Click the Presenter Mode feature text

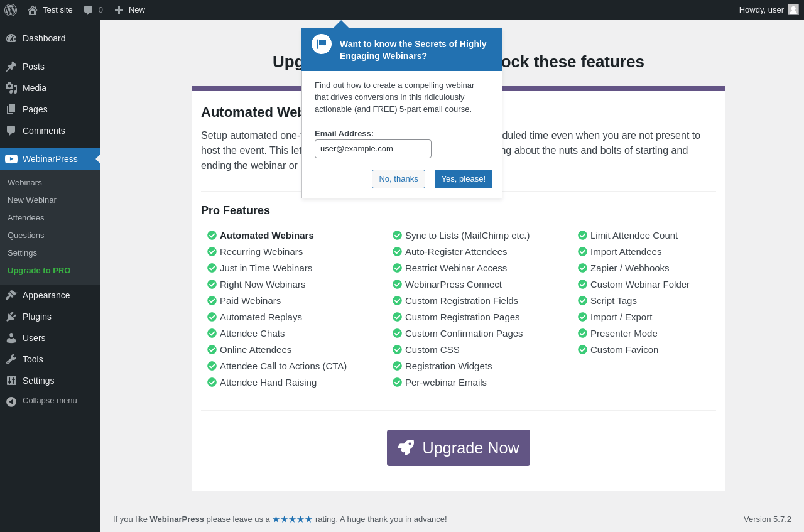[x=624, y=334]
